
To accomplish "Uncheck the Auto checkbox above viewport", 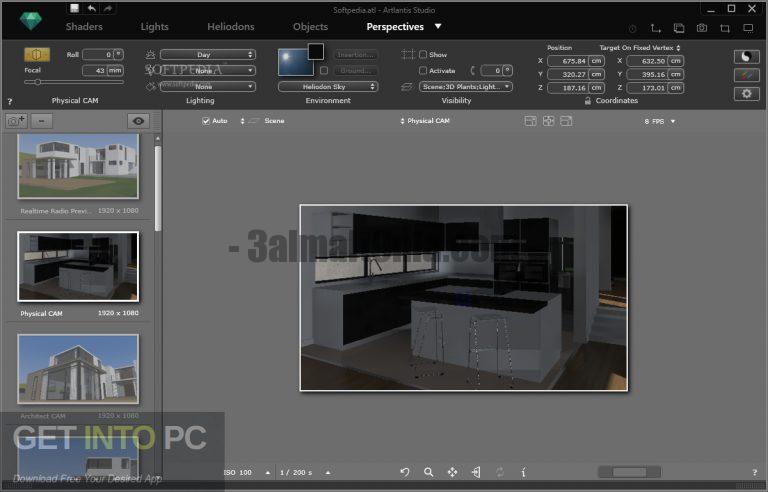I will pyautogui.click(x=206, y=121).
